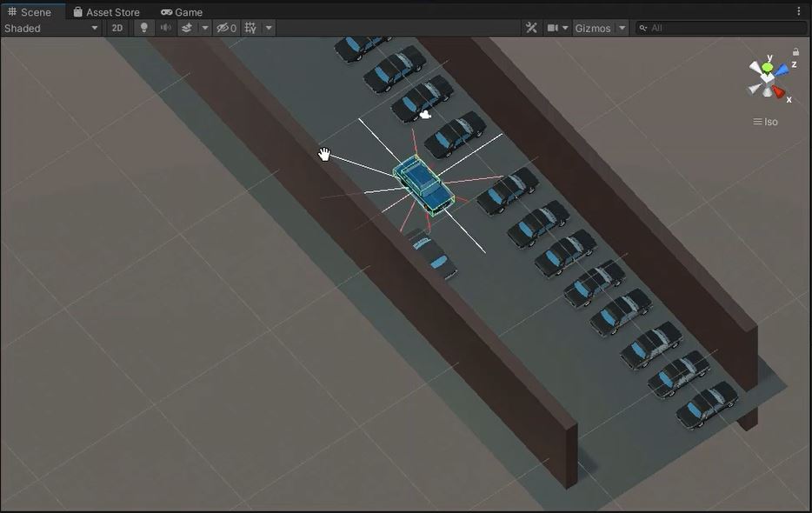This screenshot has width=812, height=513.
Task: Click the scene view tools wrench icon
Action: coord(531,27)
